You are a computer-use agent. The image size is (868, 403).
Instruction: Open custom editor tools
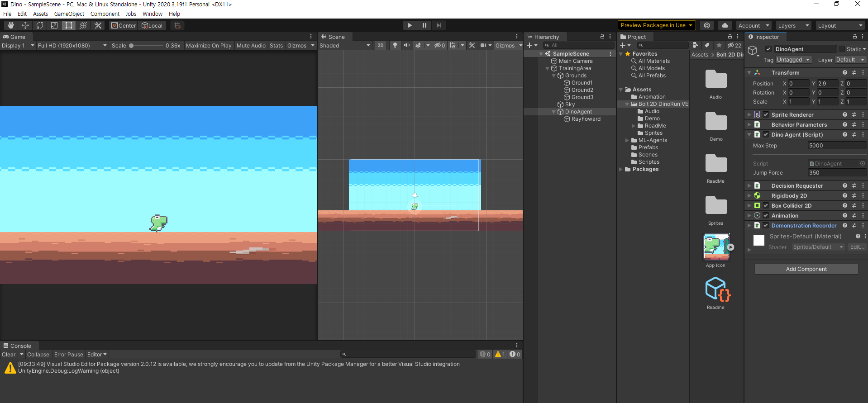point(98,26)
